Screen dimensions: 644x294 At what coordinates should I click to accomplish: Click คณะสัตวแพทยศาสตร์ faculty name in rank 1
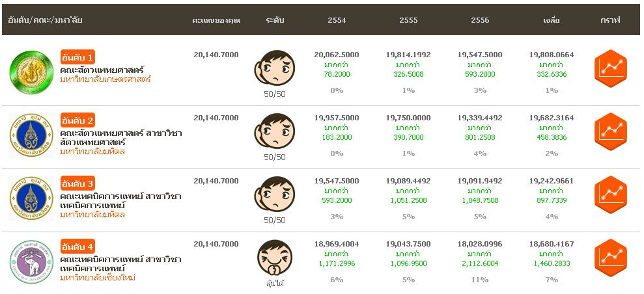(x=102, y=70)
